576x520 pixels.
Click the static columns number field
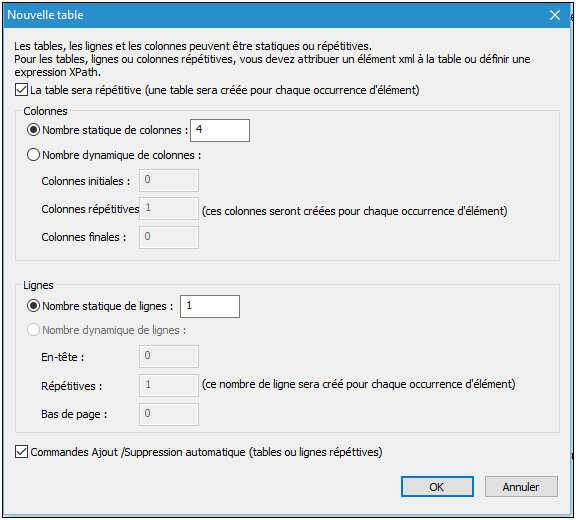pyautogui.click(x=220, y=130)
